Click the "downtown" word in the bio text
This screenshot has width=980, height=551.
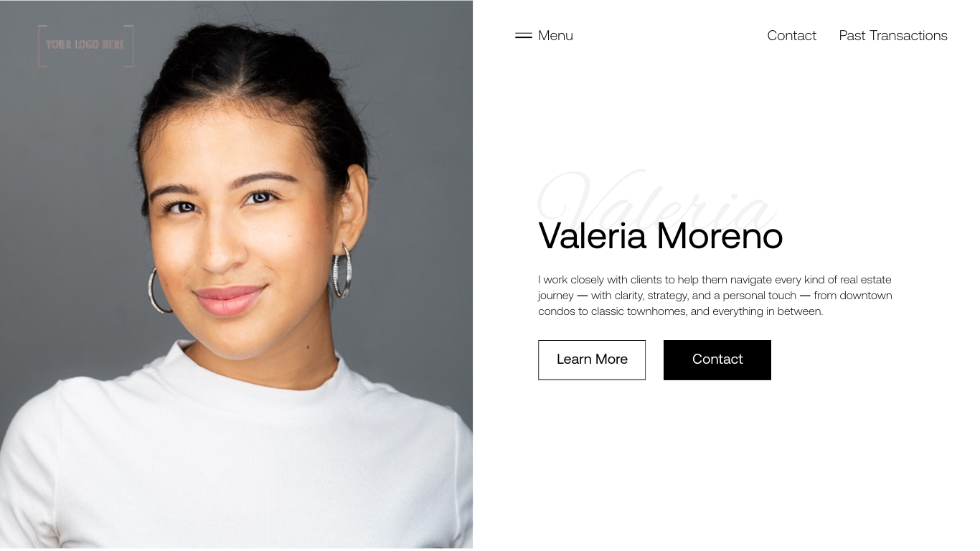tap(866, 296)
